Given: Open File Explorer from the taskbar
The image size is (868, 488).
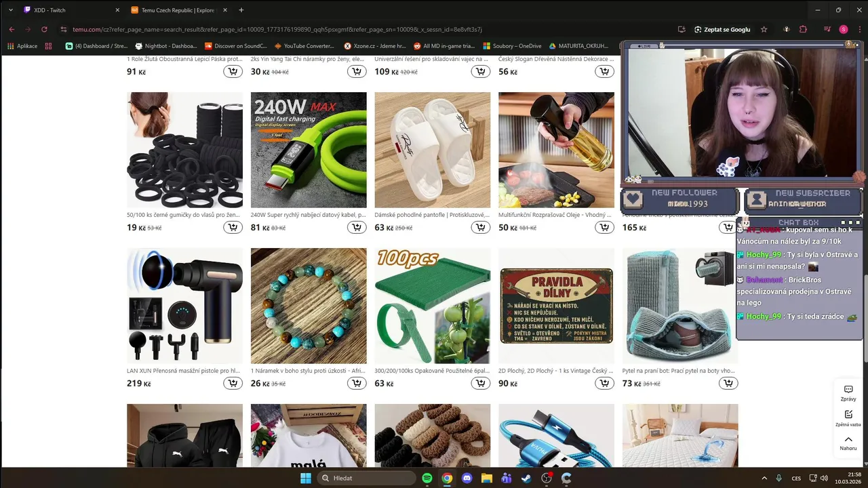Looking at the screenshot, I should pyautogui.click(x=486, y=478).
